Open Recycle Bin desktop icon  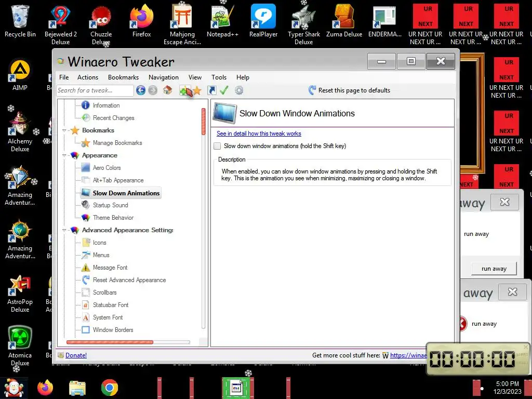click(x=20, y=21)
